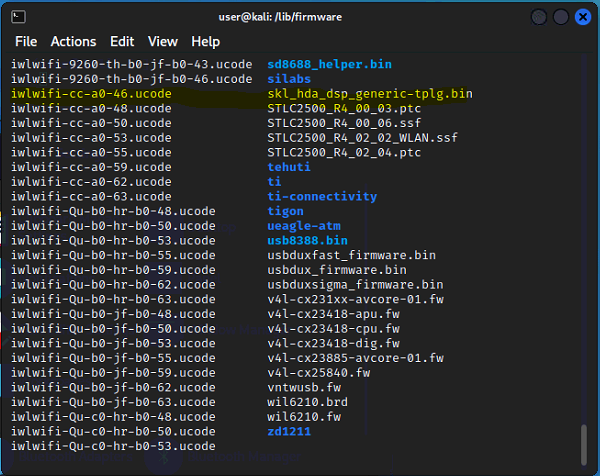Click the tehuti directory name
Image resolution: width=600 pixels, height=476 pixels.
(289, 167)
